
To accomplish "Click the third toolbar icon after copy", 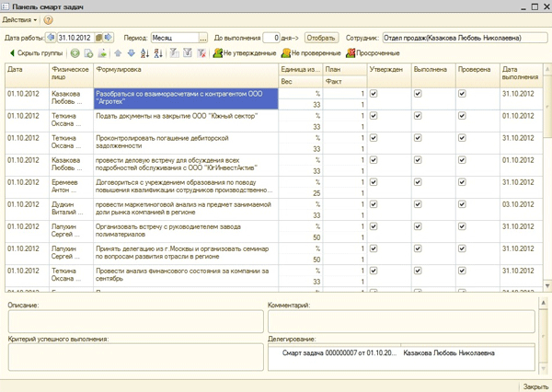I will point(102,53).
